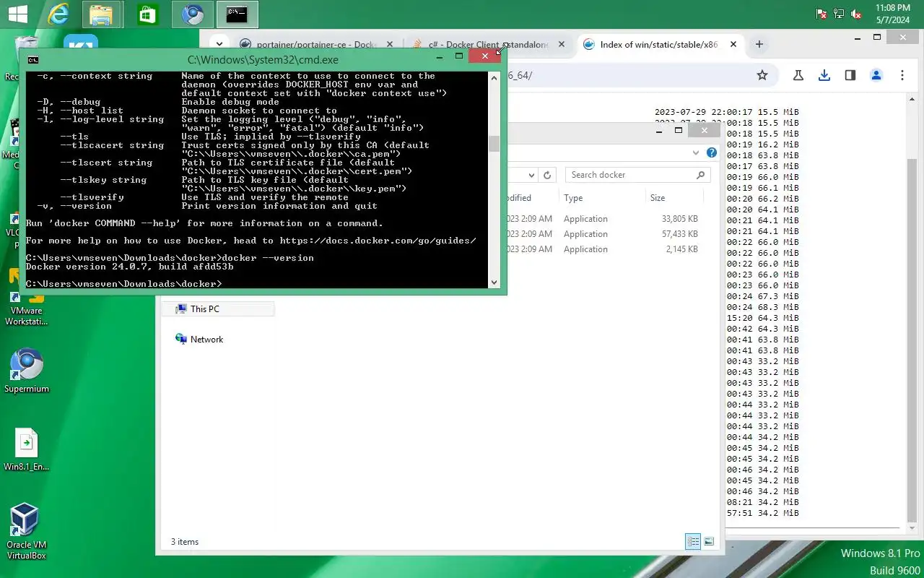Toggle the browser side panel

coord(850,75)
